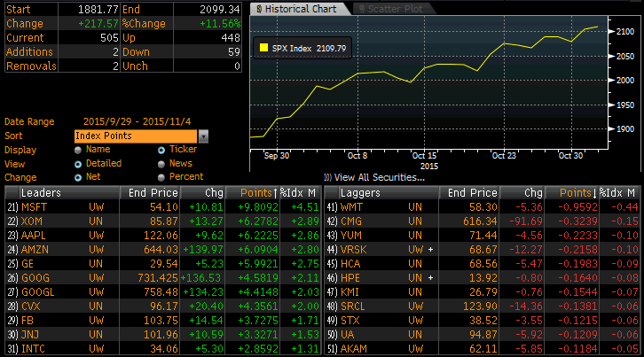Open the INTC leader row
The height and width of the screenshot is (357, 644).
163,348
